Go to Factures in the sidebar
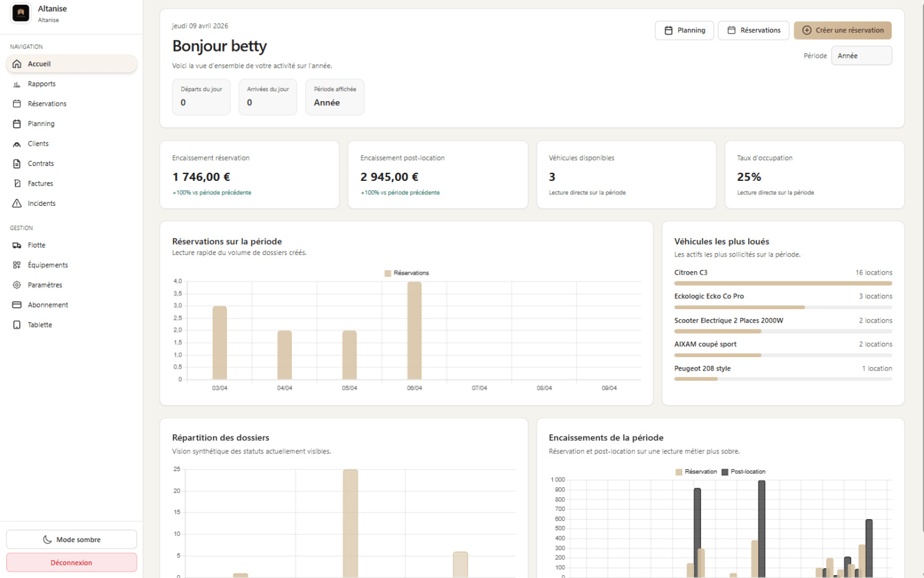 40,184
